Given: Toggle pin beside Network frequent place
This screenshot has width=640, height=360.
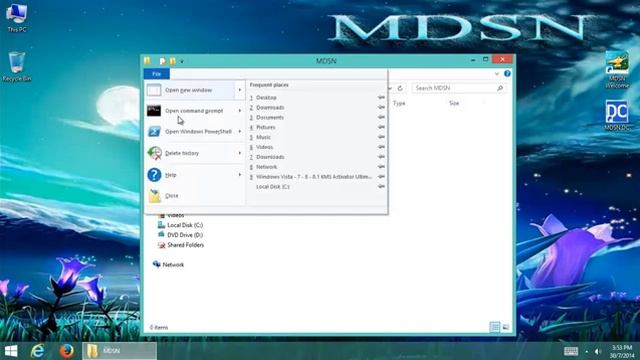Looking at the screenshot, I should pos(381,167).
